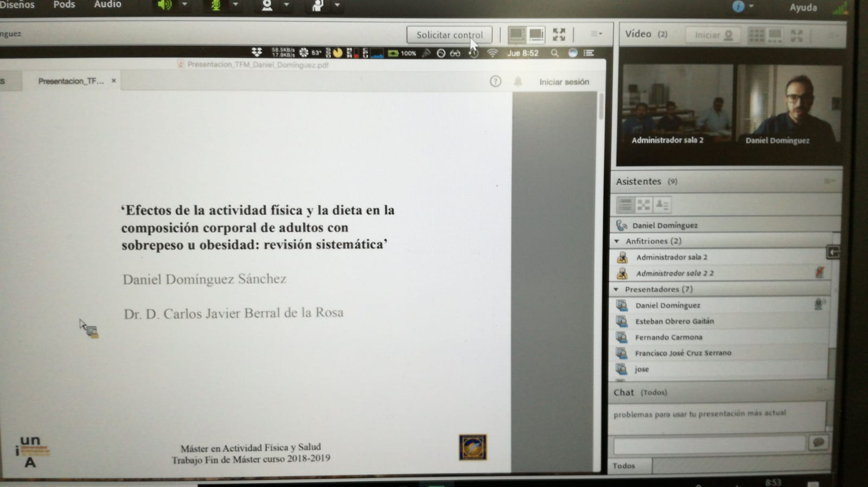
Task: Open the Vídeo pod options menu
Action: click(833, 36)
